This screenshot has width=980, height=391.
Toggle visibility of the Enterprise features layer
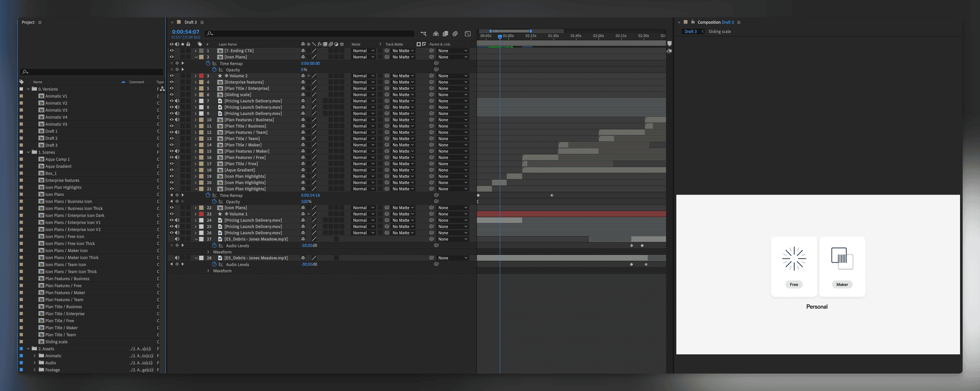click(x=171, y=82)
